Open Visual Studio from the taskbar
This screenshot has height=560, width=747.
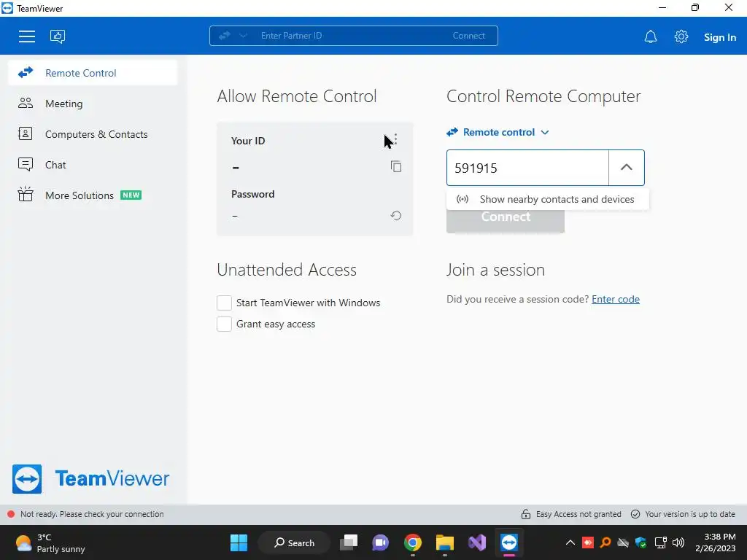(477, 542)
